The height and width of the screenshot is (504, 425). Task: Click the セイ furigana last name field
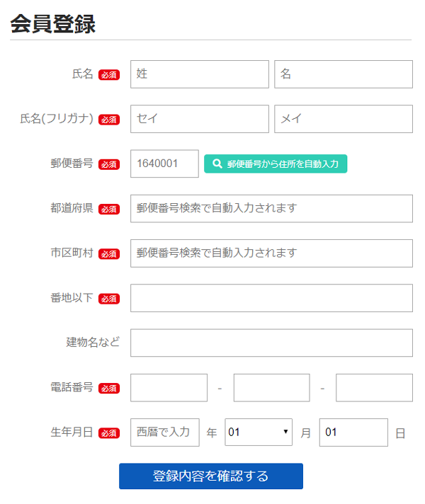click(200, 119)
